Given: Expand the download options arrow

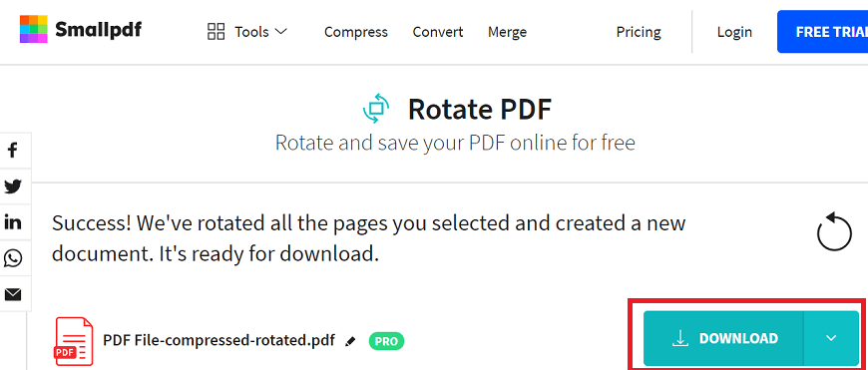Looking at the screenshot, I should point(831,338).
